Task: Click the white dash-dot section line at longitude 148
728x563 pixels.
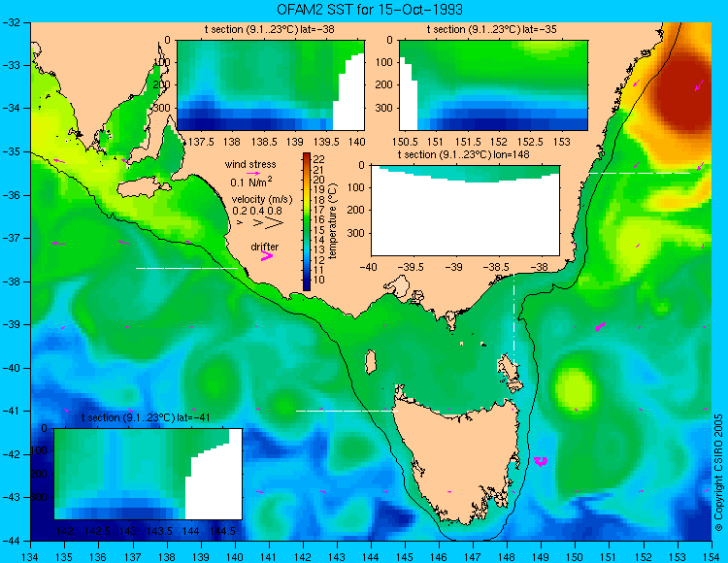Action: coord(514,320)
